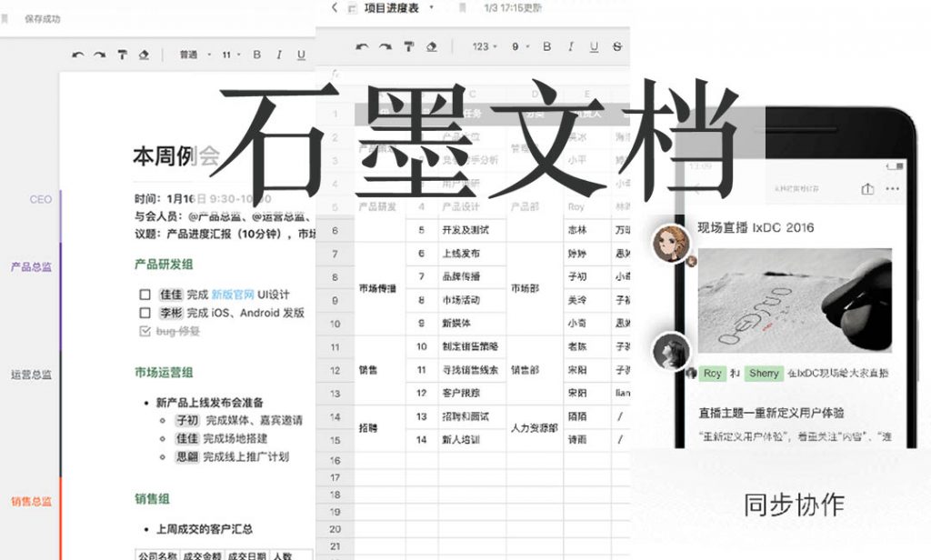Screen dimensions: 931x560
Task: Undo in the spreadsheet toolbar
Action: (x=362, y=46)
